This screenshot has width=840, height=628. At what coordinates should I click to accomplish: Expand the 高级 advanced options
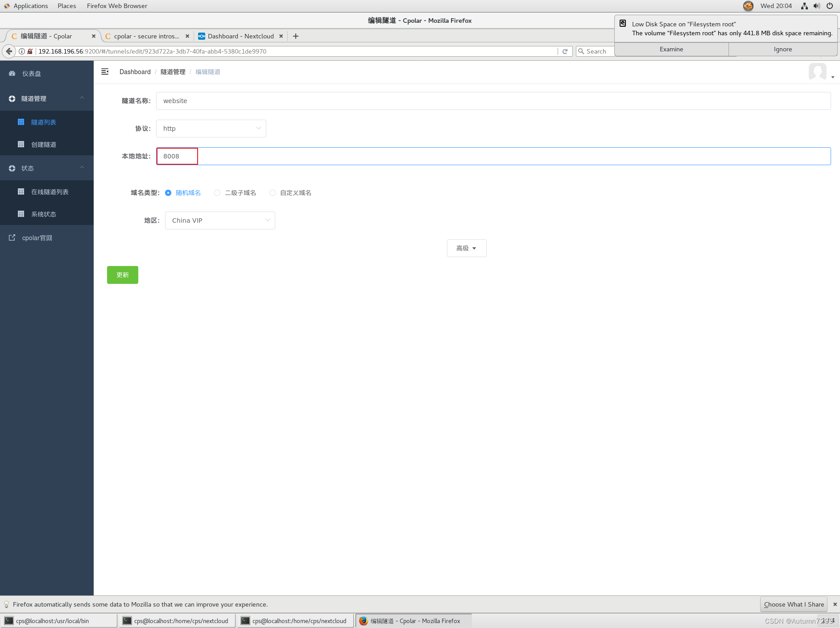click(467, 248)
